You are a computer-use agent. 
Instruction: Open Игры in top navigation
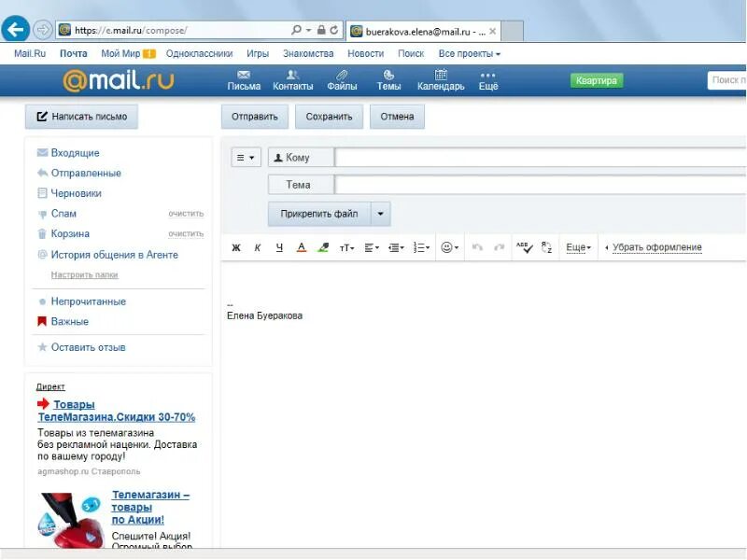[x=258, y=53]
